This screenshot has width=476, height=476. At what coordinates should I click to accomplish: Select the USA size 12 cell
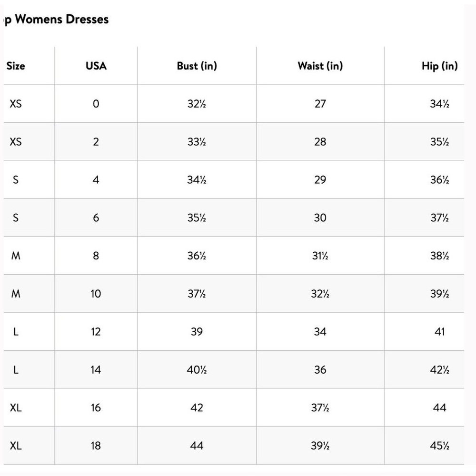[x=96, y=331]
